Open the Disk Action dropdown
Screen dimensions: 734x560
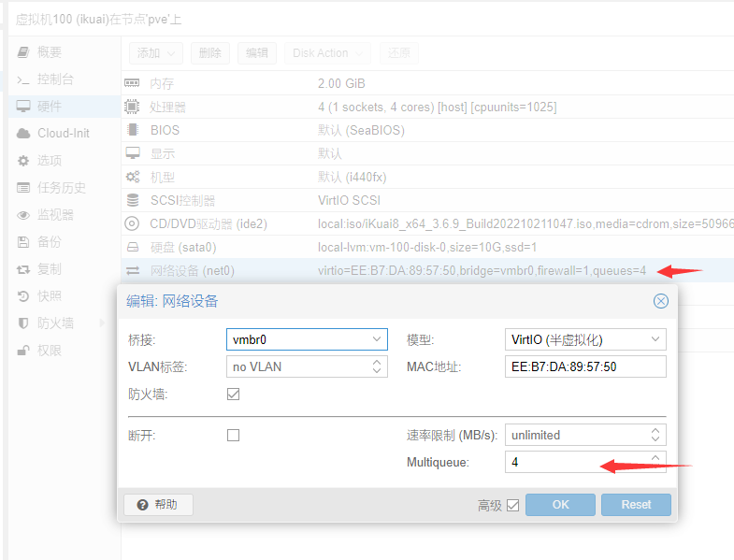(x=327, y=53)
